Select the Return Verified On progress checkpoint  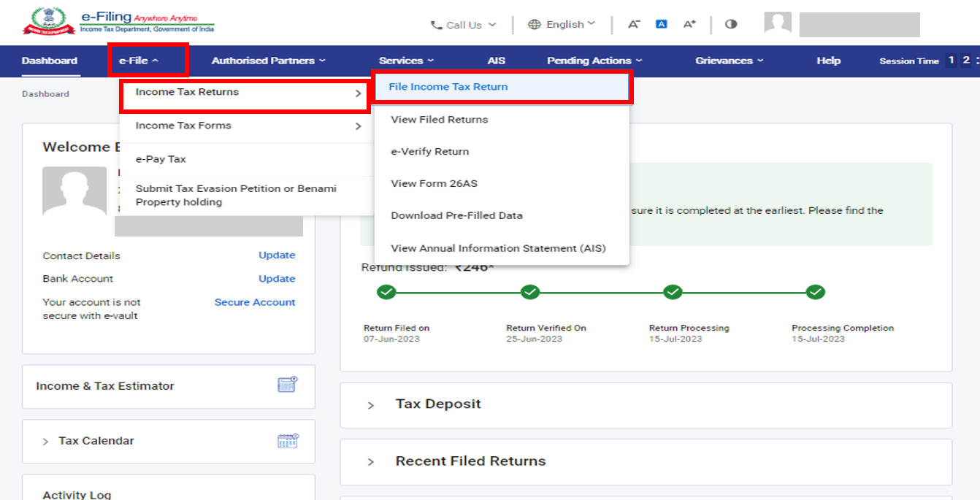[530, 291]
